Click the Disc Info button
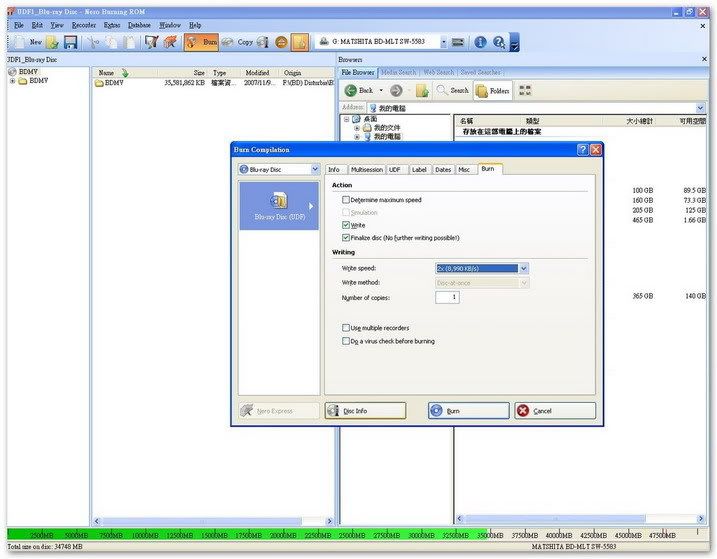This screenshot has height=559, width=717. [365, 411]
